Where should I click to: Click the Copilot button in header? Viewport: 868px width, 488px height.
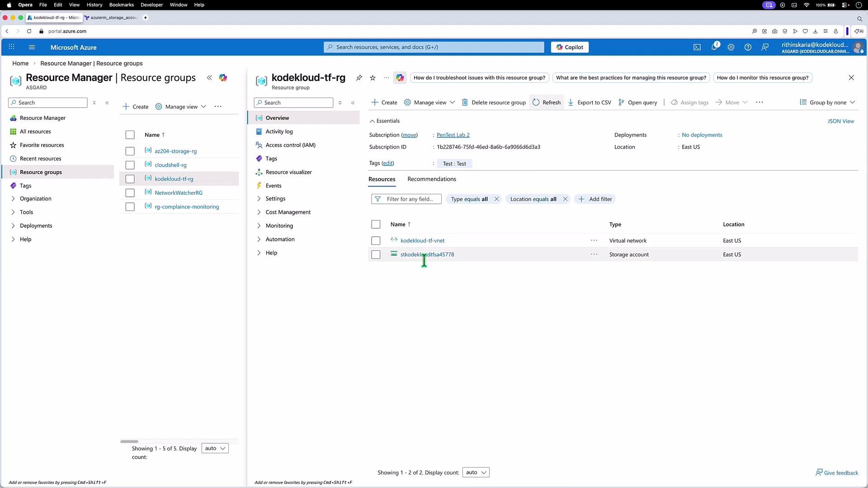click(570, 47)
